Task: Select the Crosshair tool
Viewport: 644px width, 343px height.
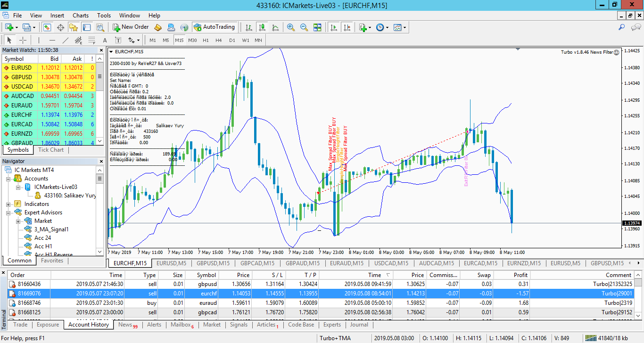Action: (22, 40)
